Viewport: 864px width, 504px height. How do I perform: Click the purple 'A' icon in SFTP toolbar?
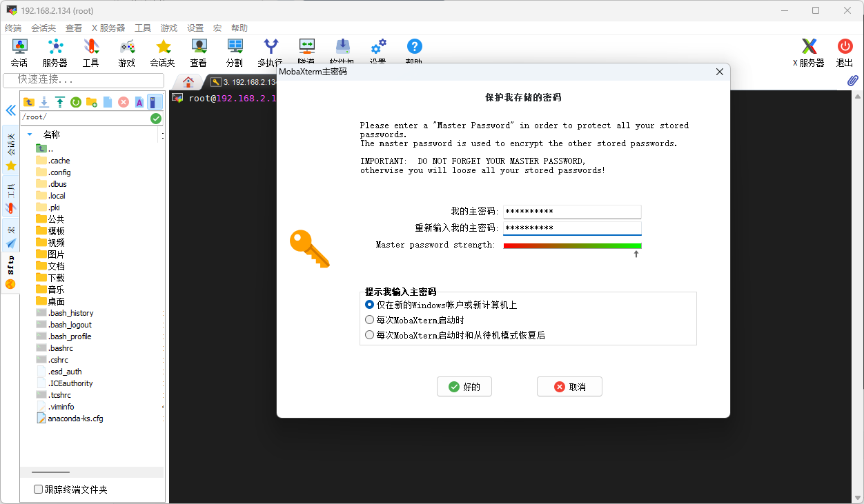coord(139,102)
